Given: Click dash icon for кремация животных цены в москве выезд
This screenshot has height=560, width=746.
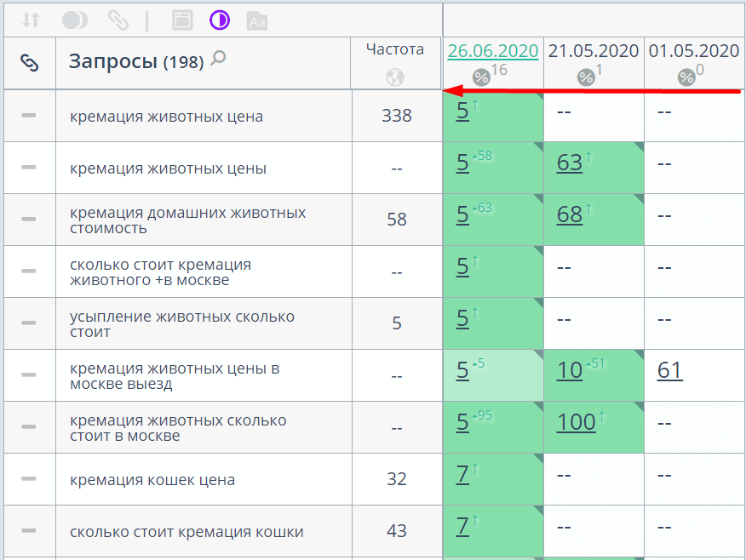Looking at the screenshot, I should click(29, 374).
